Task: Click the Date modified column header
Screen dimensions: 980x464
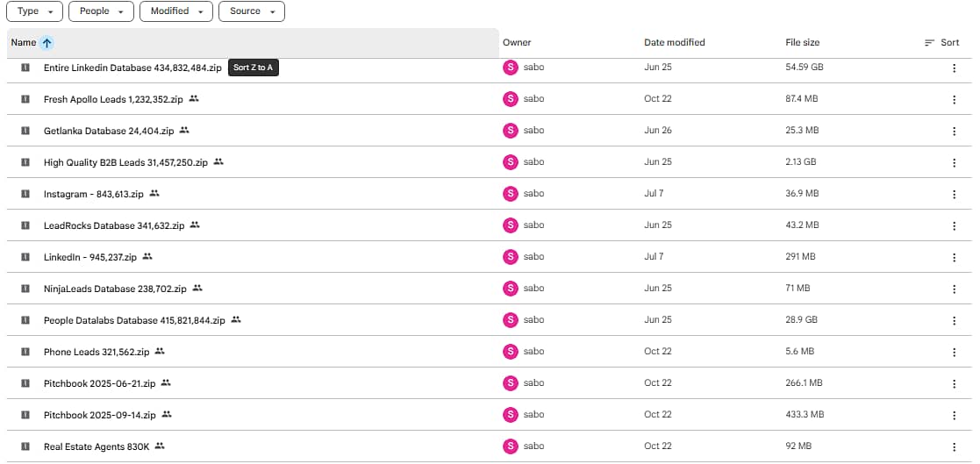Action: 674,43
